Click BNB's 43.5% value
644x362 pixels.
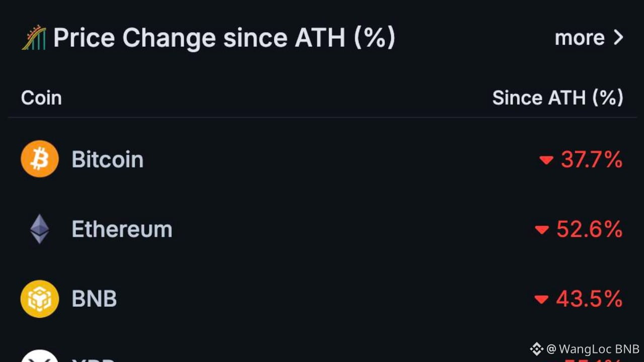589,299
